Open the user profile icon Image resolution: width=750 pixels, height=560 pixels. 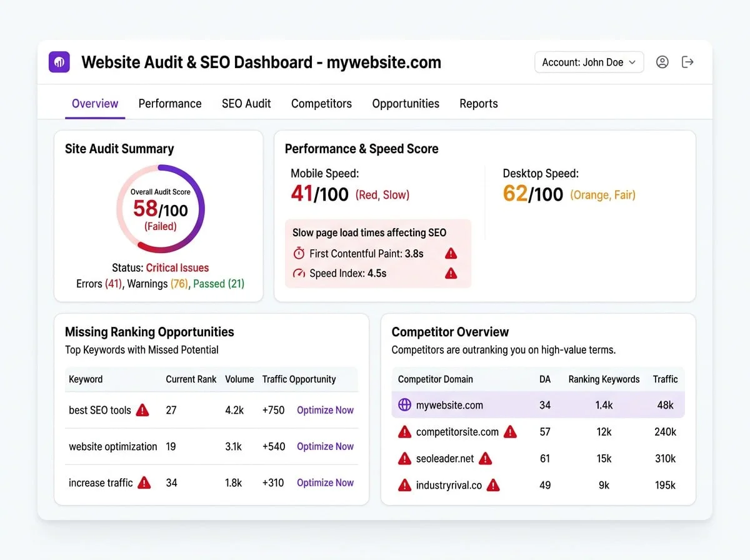[x=662, y=62]
